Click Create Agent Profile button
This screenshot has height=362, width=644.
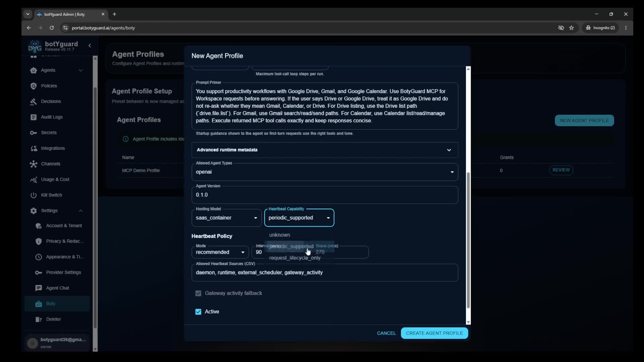coord(434,333)
